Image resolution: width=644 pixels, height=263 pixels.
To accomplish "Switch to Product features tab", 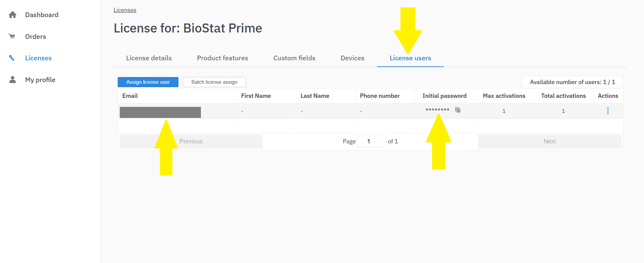I will click(x=222, y=58).
